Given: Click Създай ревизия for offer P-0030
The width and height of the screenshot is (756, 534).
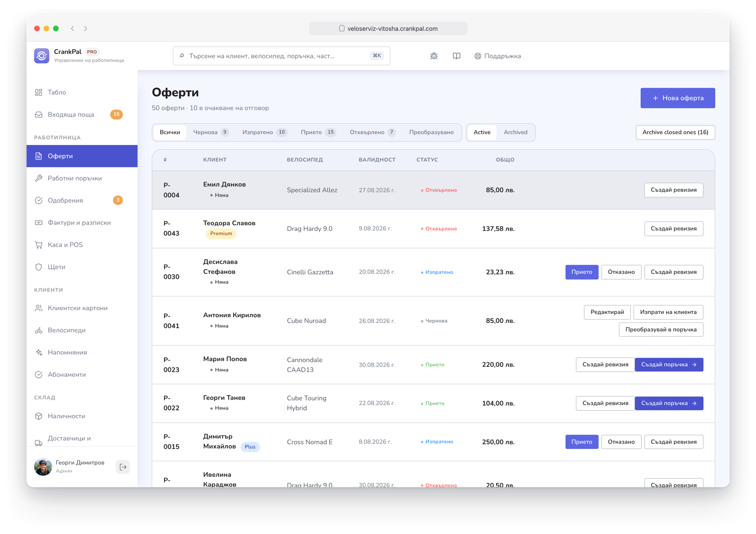Looking at the screenshot, I should (673, 272).
